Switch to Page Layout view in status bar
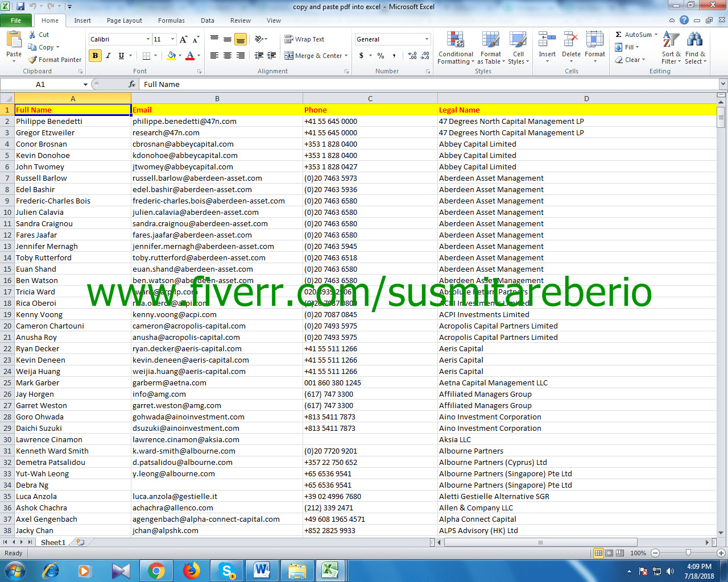The image size is (728, 582). pyautogui.click(x=609, y=553)
